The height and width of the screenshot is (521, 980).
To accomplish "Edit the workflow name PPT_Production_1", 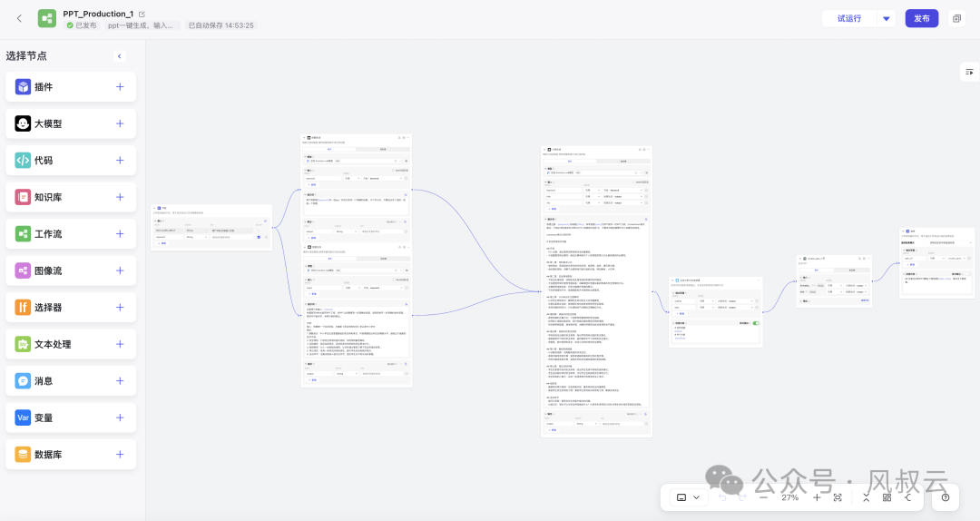I will (x=142, y=14).
